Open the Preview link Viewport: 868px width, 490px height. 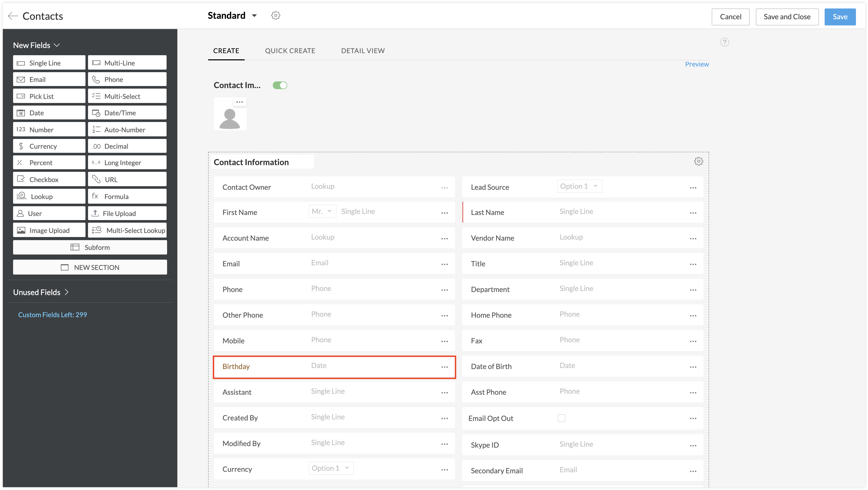click(697, 64)
